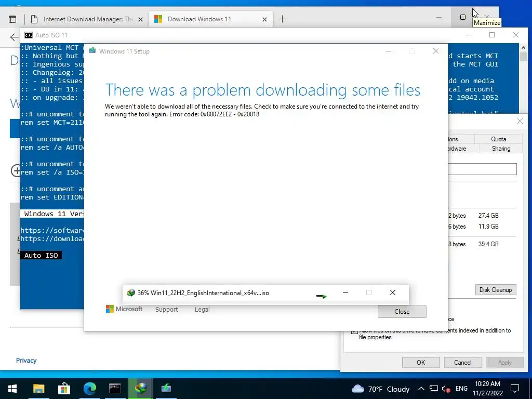This screenshot has width=532, height=399.
Task: Close the Download Windows 11 tab
Action: (x=264, y=20)
